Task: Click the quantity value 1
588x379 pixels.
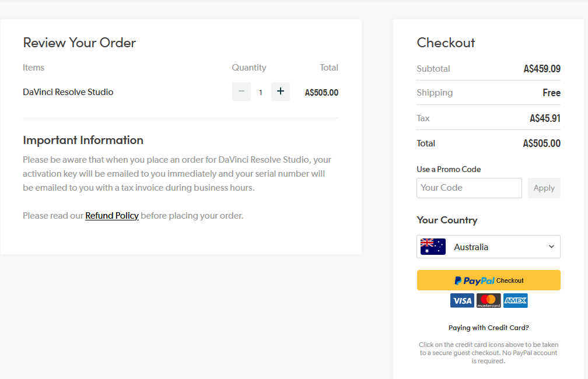Action: click(x=261, y=92)
